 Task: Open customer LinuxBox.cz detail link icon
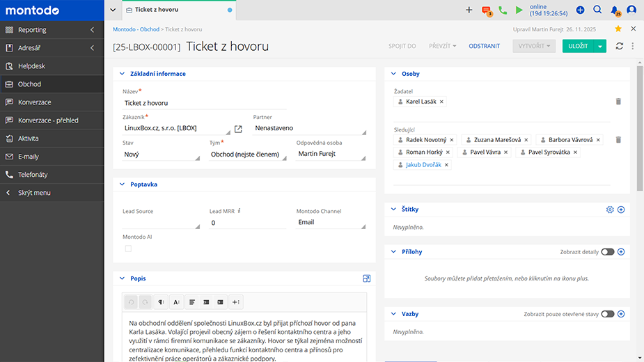coord(238,129)
